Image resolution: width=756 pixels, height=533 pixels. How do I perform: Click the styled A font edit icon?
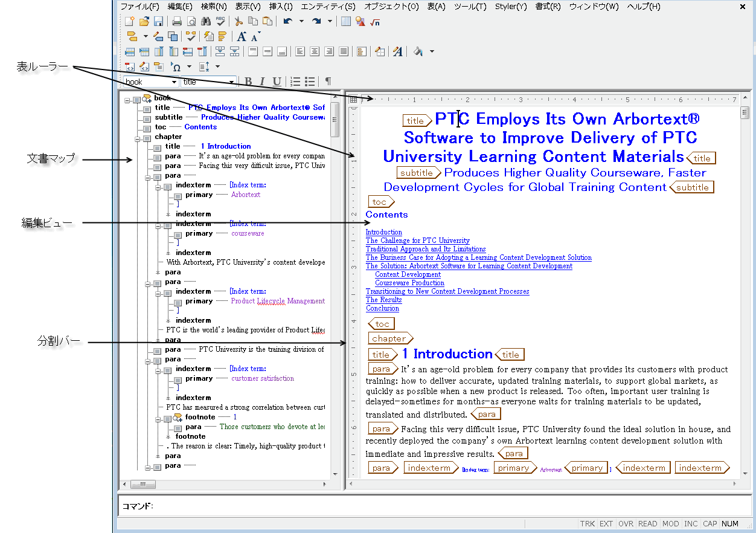tap(398, 51)
